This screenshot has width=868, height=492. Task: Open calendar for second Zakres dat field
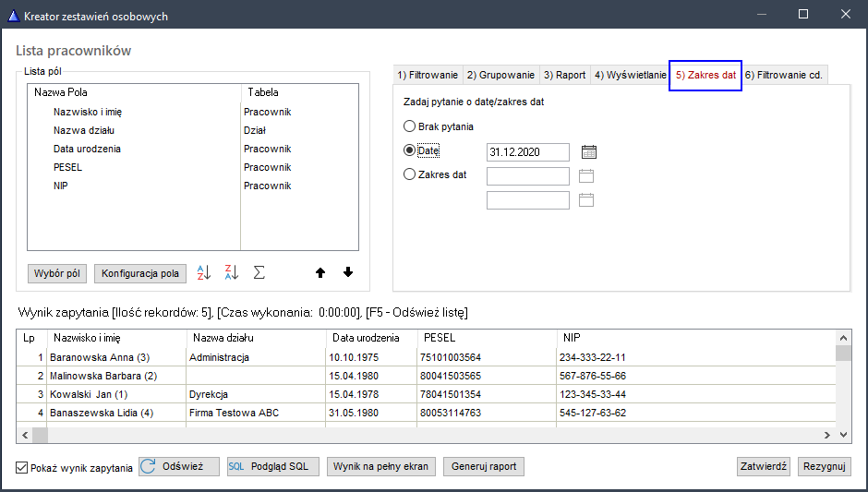[x=585, y=200]
